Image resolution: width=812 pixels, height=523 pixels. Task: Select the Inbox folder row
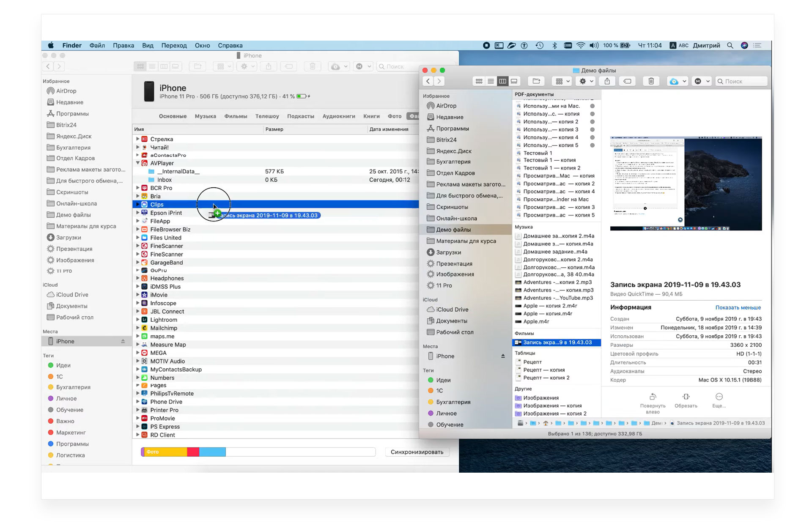tap(276, 180)
